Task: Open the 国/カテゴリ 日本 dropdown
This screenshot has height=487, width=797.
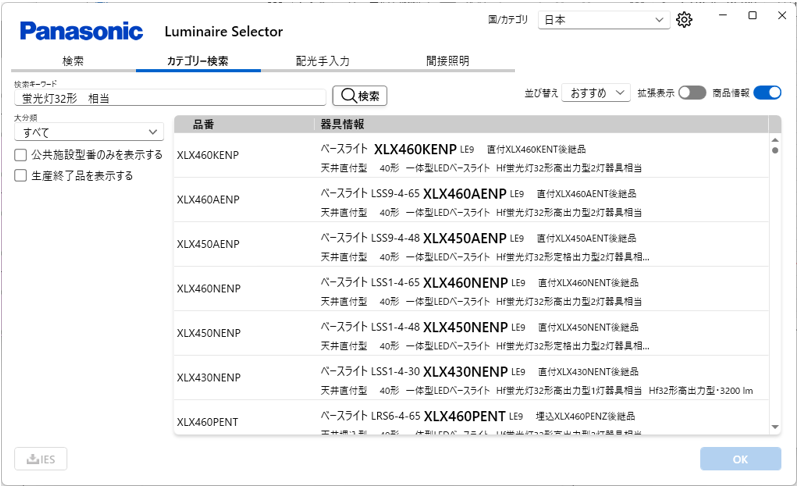Action: (x=603, y=20)
